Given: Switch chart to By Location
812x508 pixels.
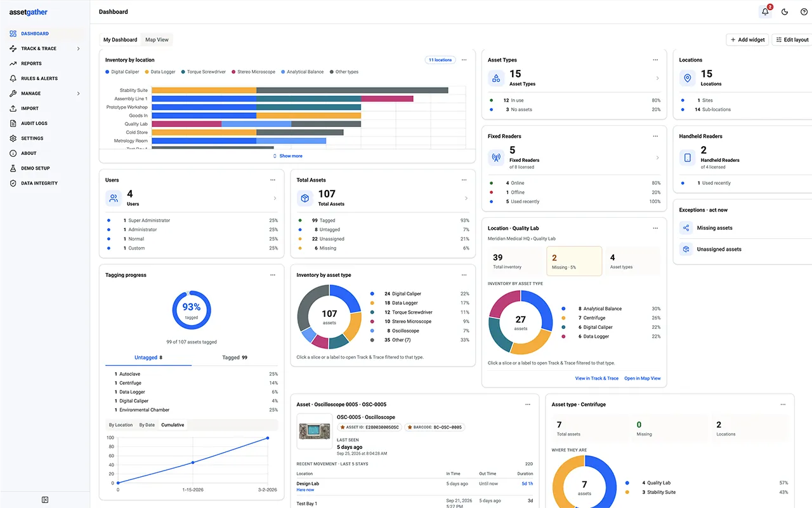Looking at the screenshot, I should [x=121, y=425].
